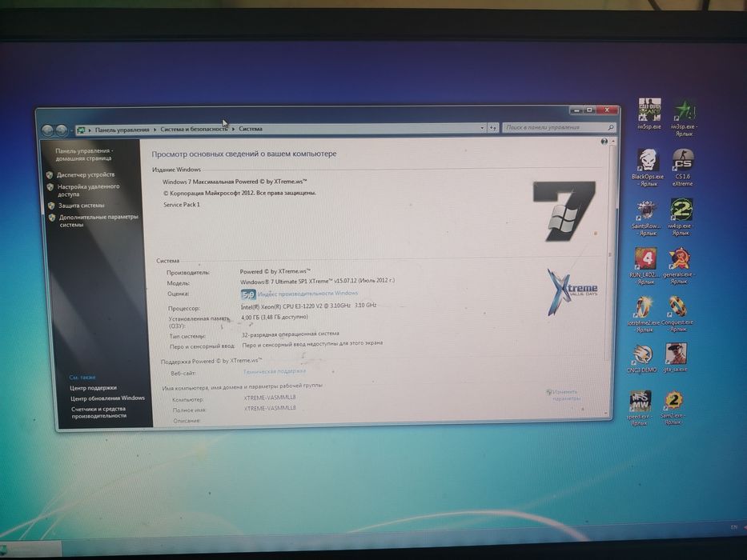Click the Техническая поддержка link
Image resolution: width=747 pixels, height=560 pixels.
pyautogui.click(x=275, y=371)
